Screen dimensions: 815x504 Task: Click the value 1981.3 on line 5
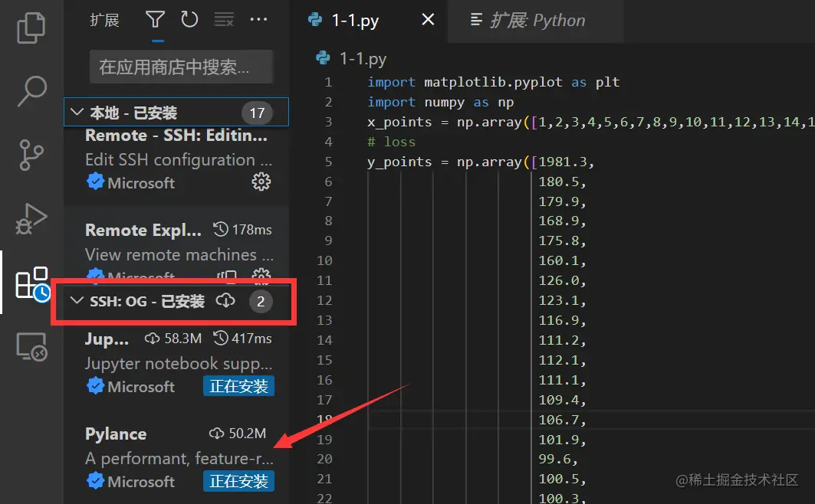563,162
